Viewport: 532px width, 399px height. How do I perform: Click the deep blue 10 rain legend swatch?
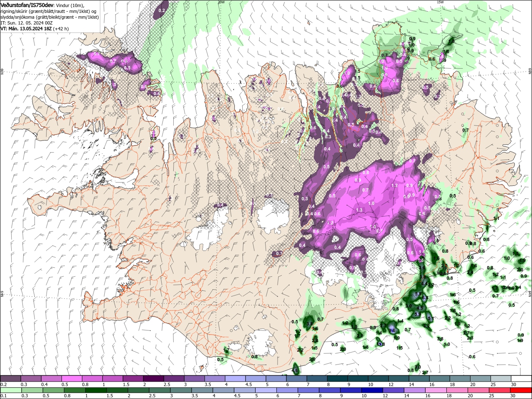pos(371,390)
